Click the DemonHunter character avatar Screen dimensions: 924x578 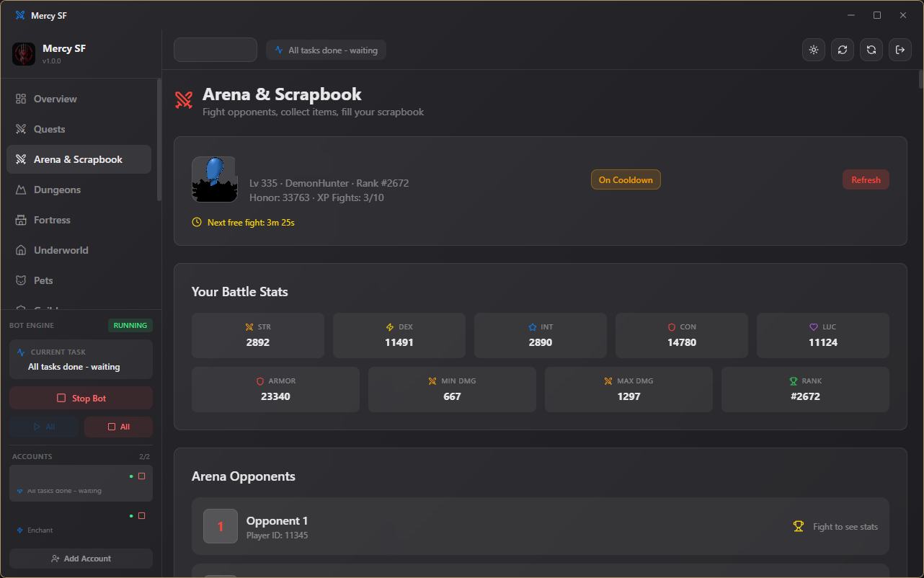(214, 179)
